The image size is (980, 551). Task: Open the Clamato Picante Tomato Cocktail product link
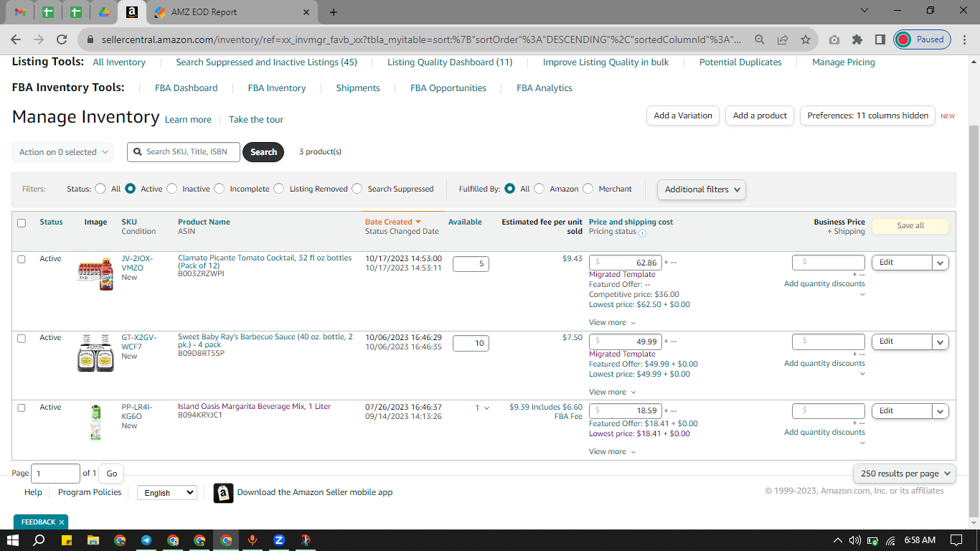coord(265,262)
